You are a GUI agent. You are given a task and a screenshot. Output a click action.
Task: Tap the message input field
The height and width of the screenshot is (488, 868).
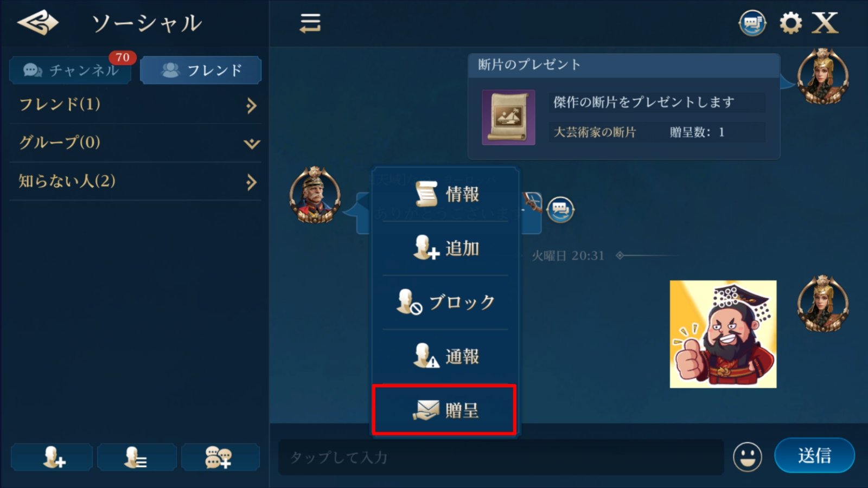pos(501,457)
